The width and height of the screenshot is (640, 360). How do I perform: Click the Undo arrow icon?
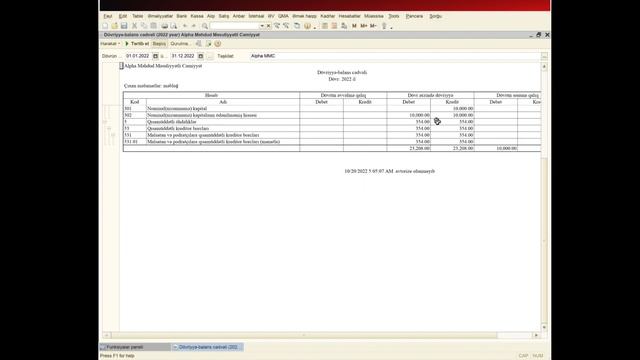coord(184,26)
